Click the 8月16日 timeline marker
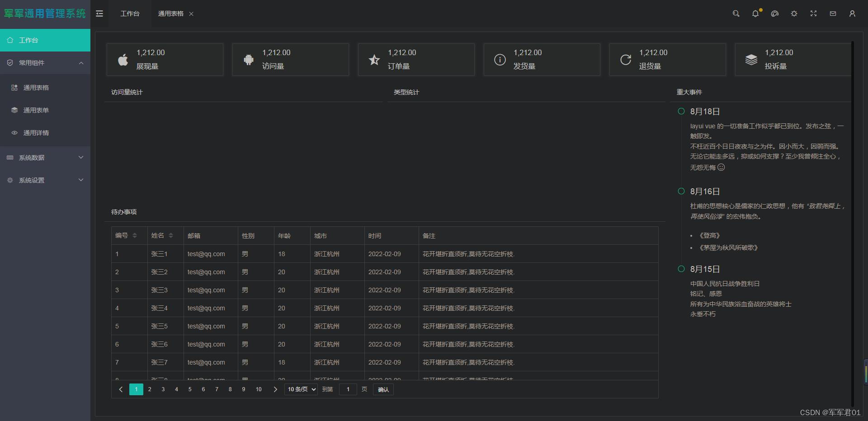The width and height of the screenshot is (868, 421). (x=681, y=191)
